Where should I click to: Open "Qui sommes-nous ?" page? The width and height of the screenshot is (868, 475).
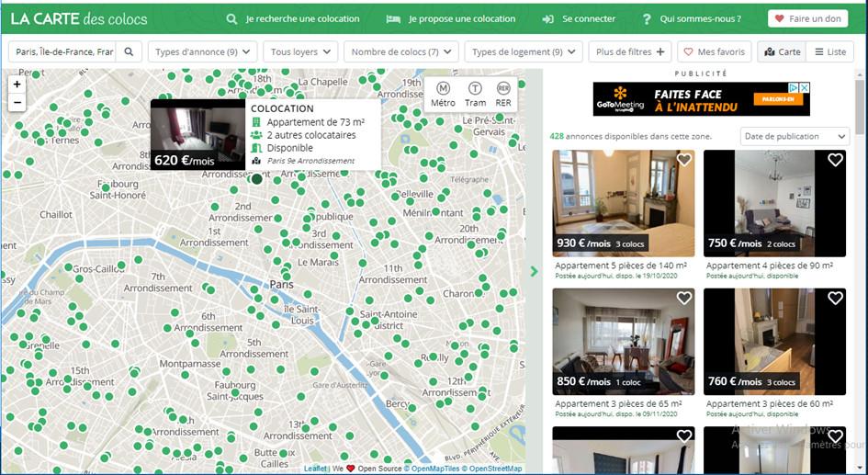692,18
